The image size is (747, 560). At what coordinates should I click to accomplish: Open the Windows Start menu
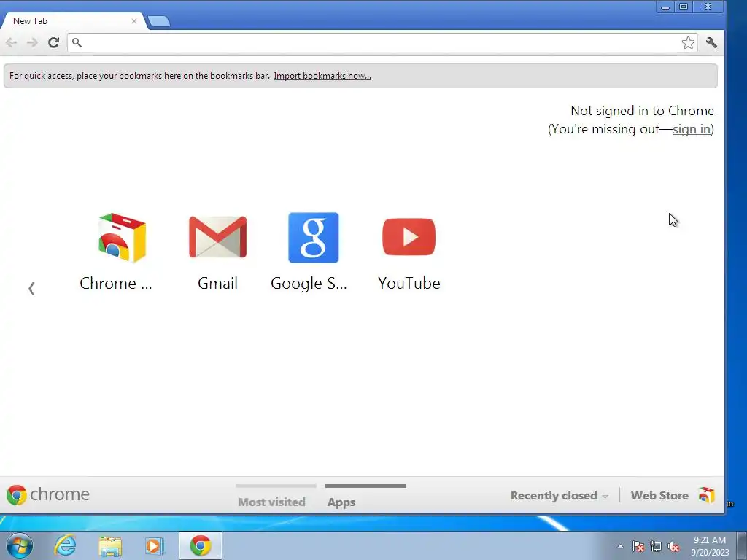tap(20, 545)
